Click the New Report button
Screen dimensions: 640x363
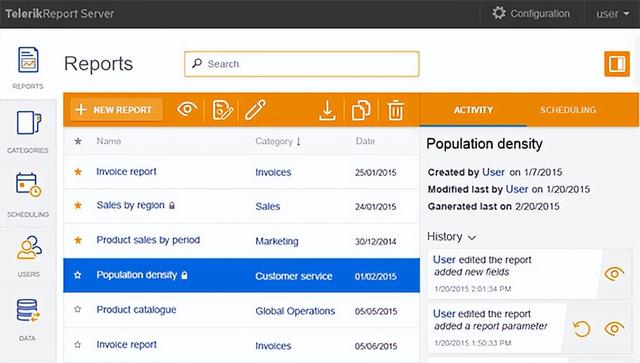[116, 110]
